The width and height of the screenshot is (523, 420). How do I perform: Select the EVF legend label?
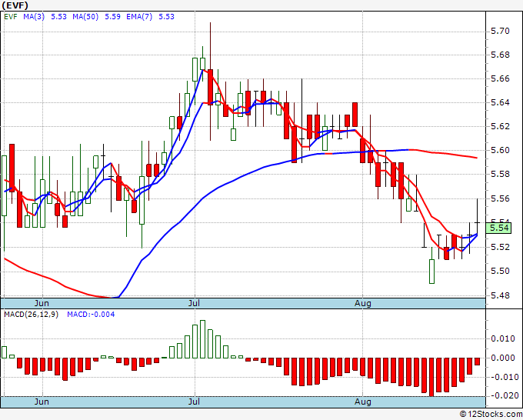point(11,17)
